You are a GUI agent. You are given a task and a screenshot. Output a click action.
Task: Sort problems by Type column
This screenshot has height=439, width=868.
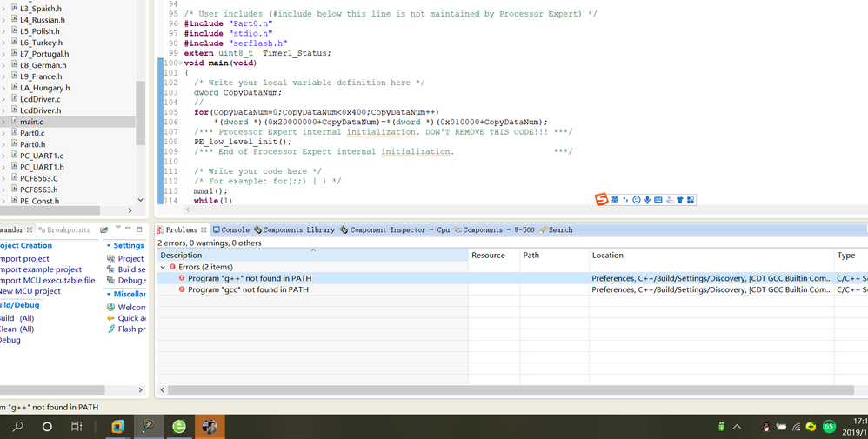click(x=851, y=256)
